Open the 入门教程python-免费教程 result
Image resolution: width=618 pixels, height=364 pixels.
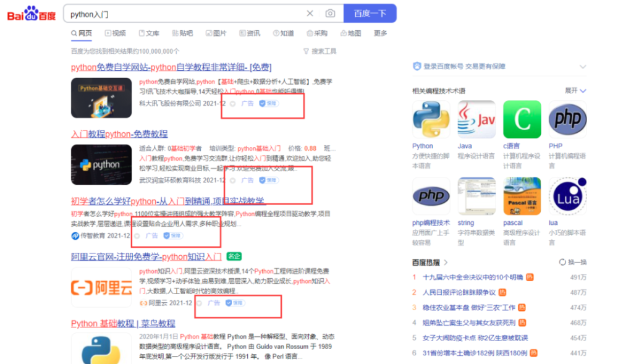pos(119,134)
